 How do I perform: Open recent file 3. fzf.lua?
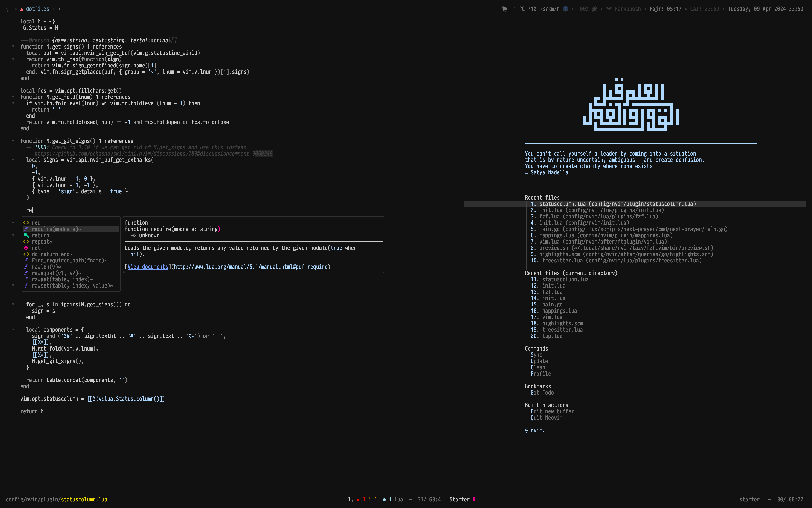[x=594, y=217]
